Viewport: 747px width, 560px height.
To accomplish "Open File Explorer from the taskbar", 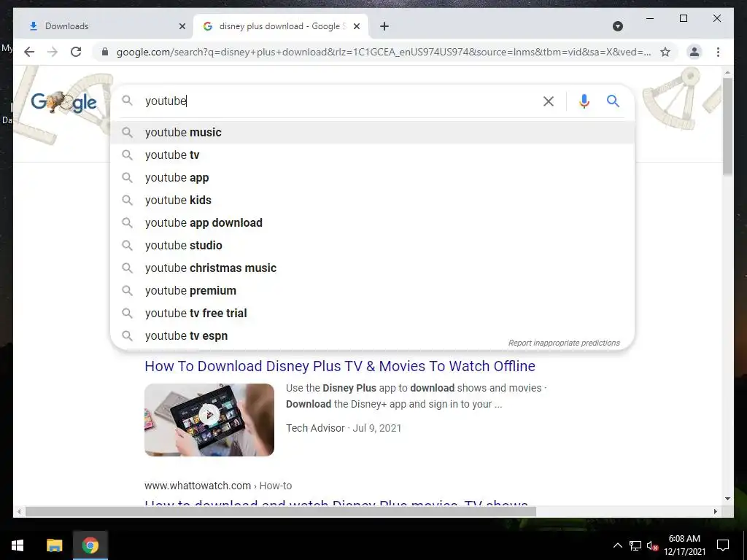I will click(x=54, y=545).
